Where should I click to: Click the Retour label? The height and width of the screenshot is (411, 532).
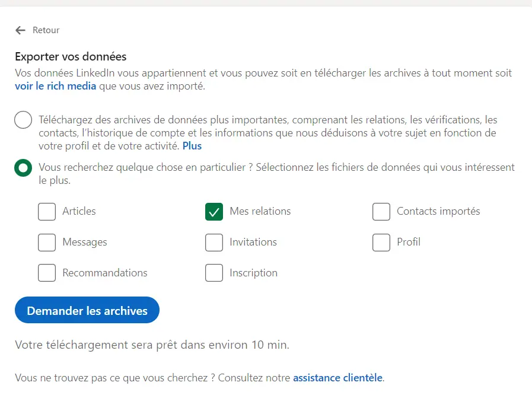point(46,30)
